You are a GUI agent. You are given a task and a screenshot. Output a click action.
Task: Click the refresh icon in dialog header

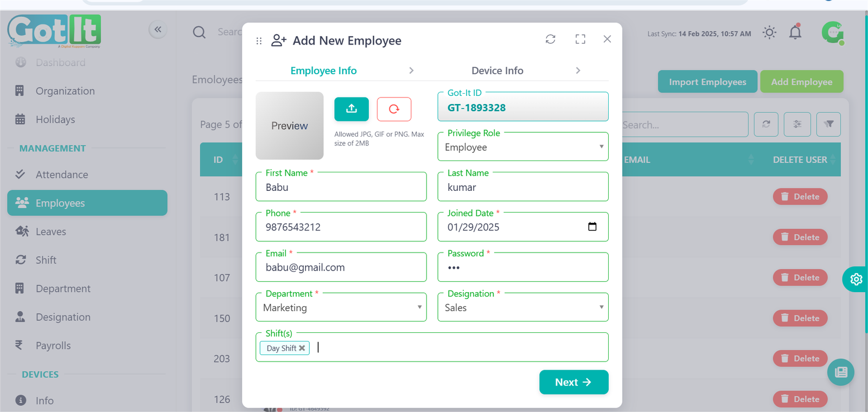click(x=550, y=39)
